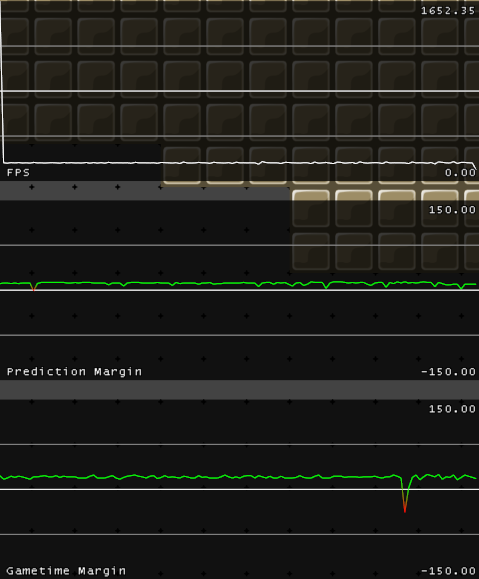
Task: Click the Prediction Margin -150.00 lower bound
Action: pyautogui.click(x=448, y=371)
